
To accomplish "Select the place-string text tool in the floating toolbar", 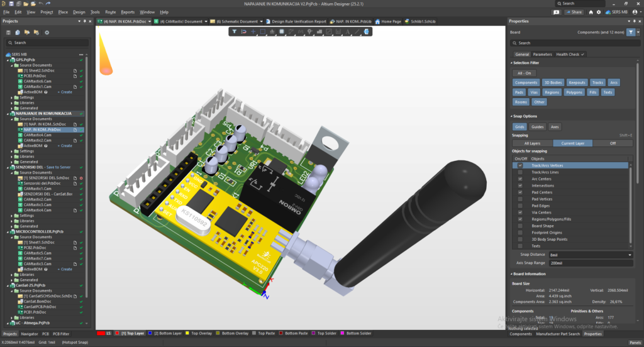I will pyautogui.click(x=347, y=31).
